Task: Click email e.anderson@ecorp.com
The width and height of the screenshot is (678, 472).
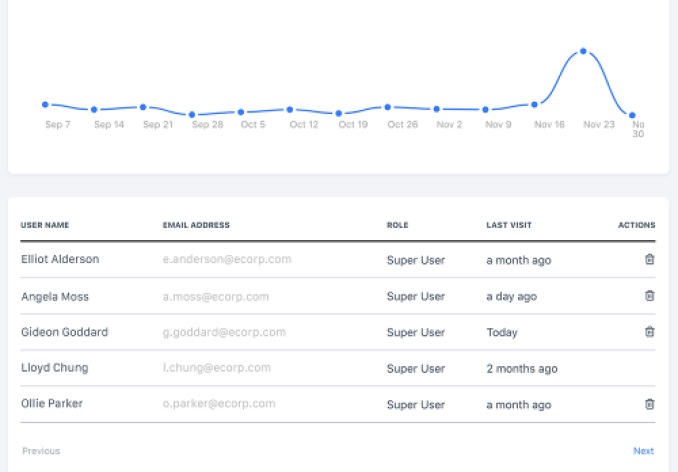Action: click(x=226, y=260)
